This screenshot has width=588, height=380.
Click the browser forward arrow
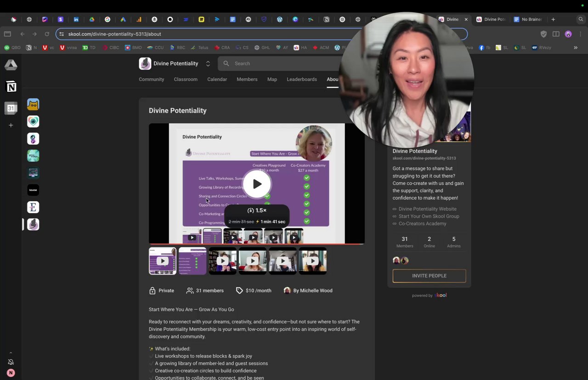(x=34, y=34)
